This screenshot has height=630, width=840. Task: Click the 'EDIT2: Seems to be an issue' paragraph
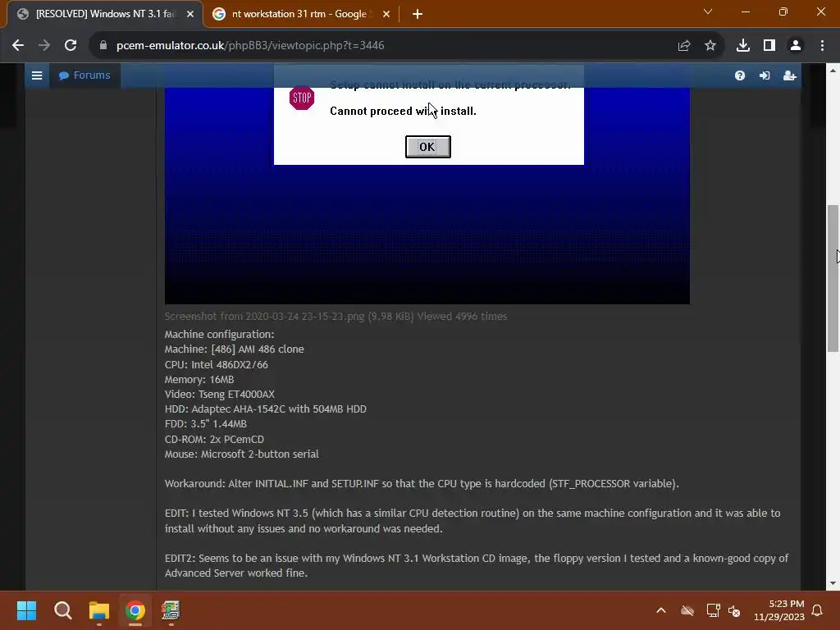(477, 566)
